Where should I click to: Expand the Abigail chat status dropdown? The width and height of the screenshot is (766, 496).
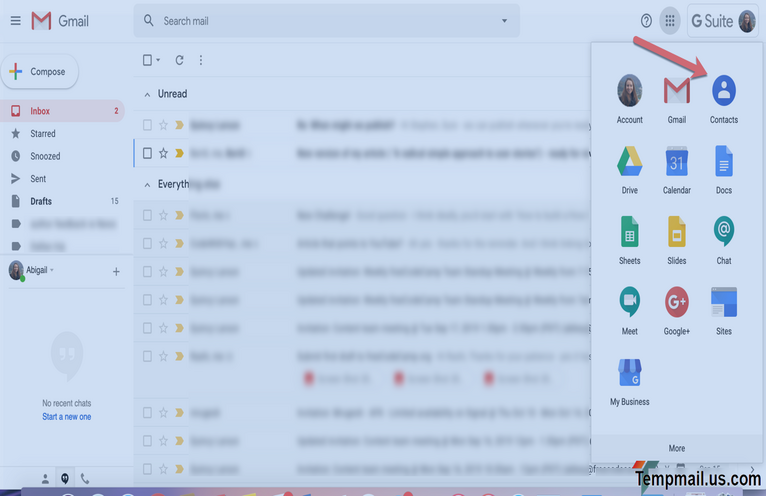(52, 270)
